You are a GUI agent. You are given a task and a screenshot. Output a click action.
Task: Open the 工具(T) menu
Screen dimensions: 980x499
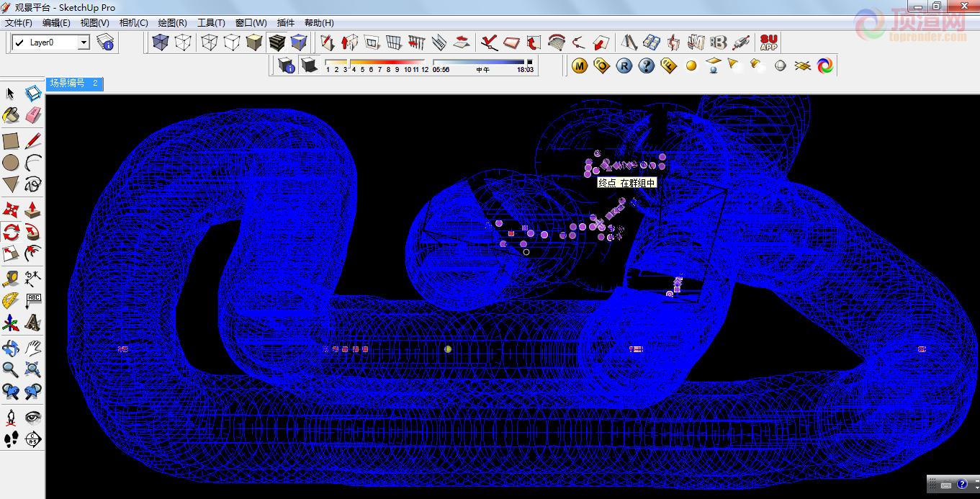[x=211, y=23]
